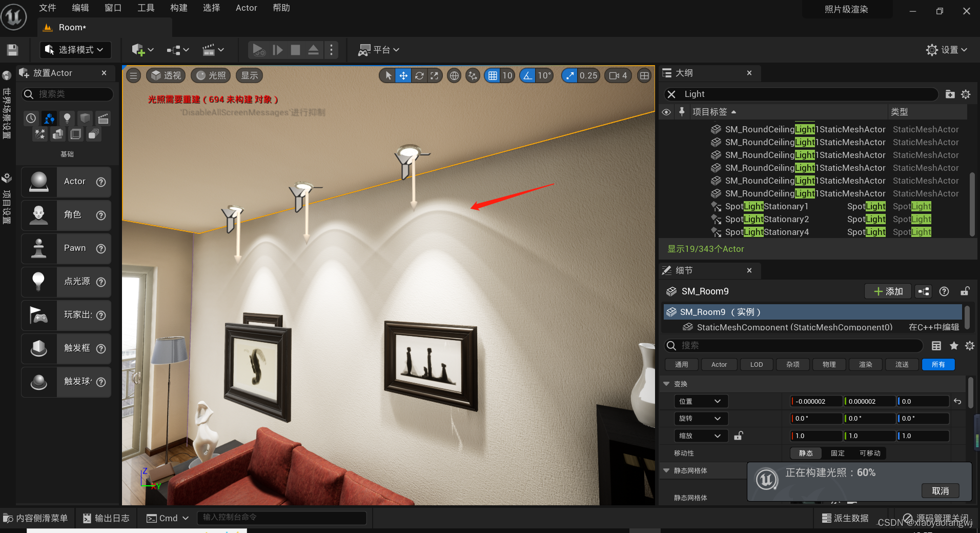Open help for the 点光源 actor
The image size is (980, 533).
(x=101, y=282)
